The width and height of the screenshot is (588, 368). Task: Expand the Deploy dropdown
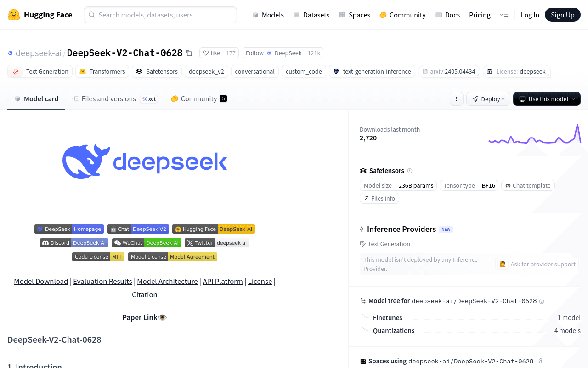488,99
